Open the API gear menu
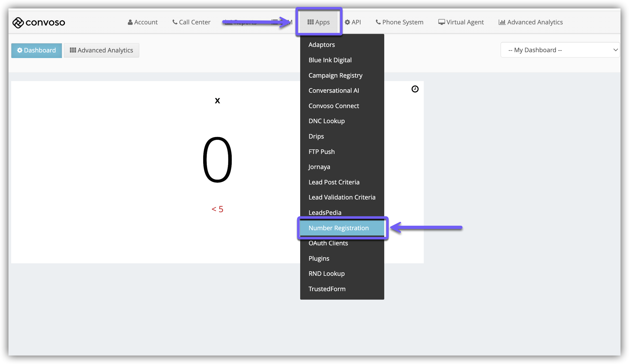Viewport: 629px width, 364px height. (353, 22)
